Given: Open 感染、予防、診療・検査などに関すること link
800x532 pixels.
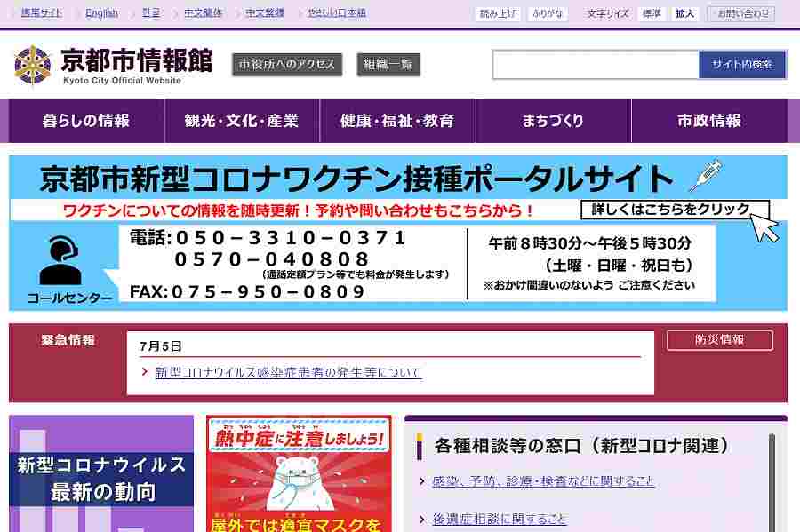Looking at the screenshot, I should click(x=543, y=481).
